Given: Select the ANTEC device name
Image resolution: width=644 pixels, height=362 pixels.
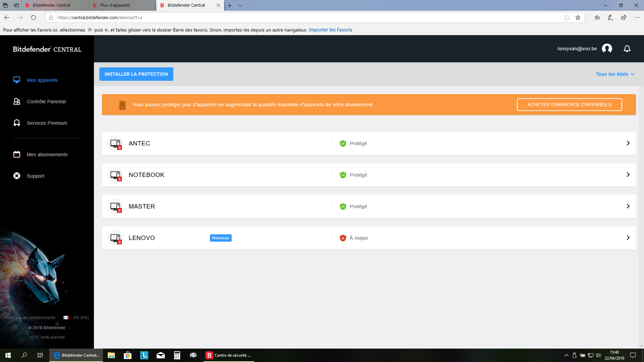Looking at the screenshot, I should (x=139, y=143).
